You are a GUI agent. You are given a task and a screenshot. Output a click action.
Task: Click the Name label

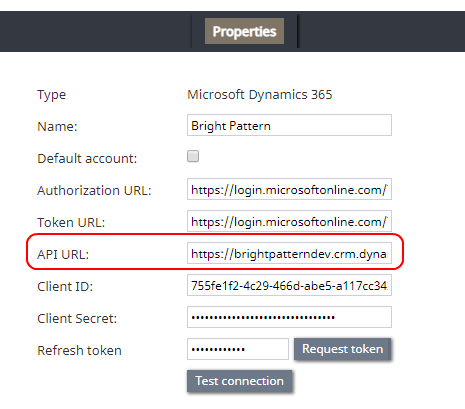(57, 126)
